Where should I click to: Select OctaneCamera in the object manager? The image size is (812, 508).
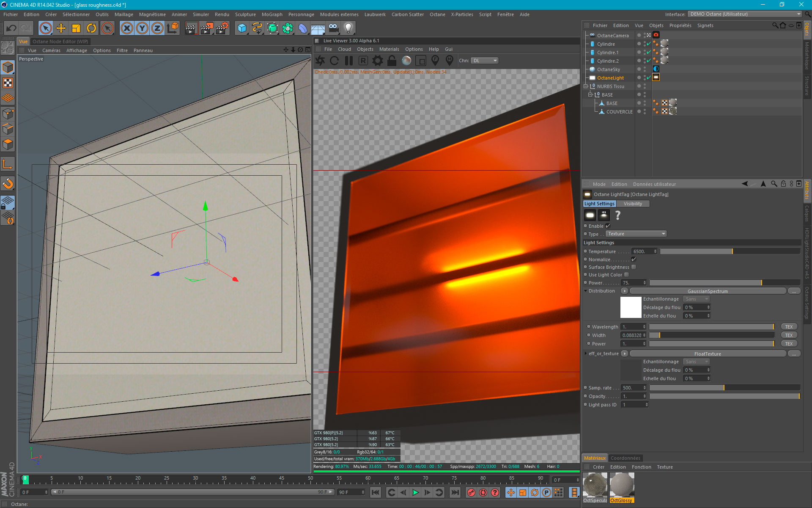[x=613, y=36]
